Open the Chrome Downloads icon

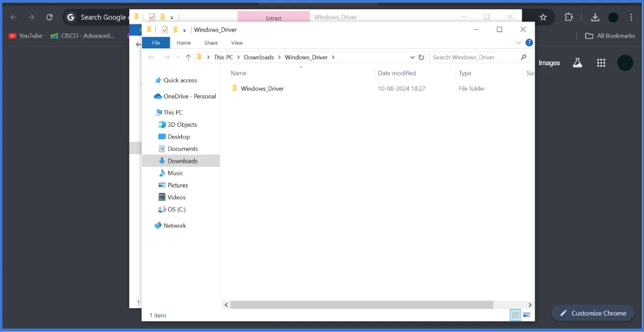click(595, 17)
